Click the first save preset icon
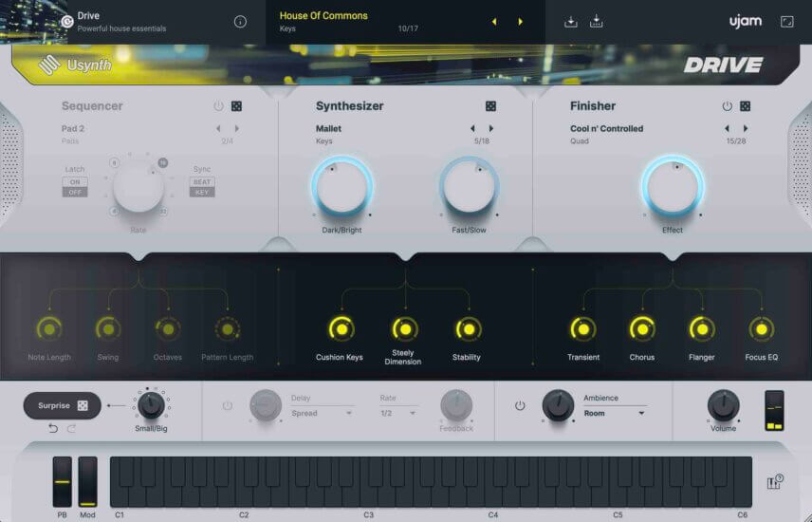The width and height of the screenshot is (812, 522). pyautogui.click(x=571, y=22)
